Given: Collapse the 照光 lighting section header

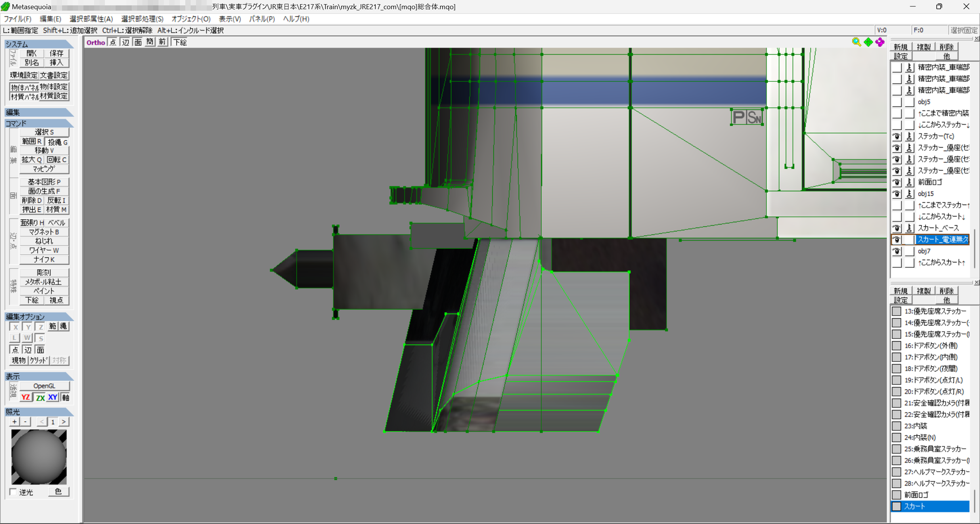Looking at the screenshot, I should click(x=39, y=412).
